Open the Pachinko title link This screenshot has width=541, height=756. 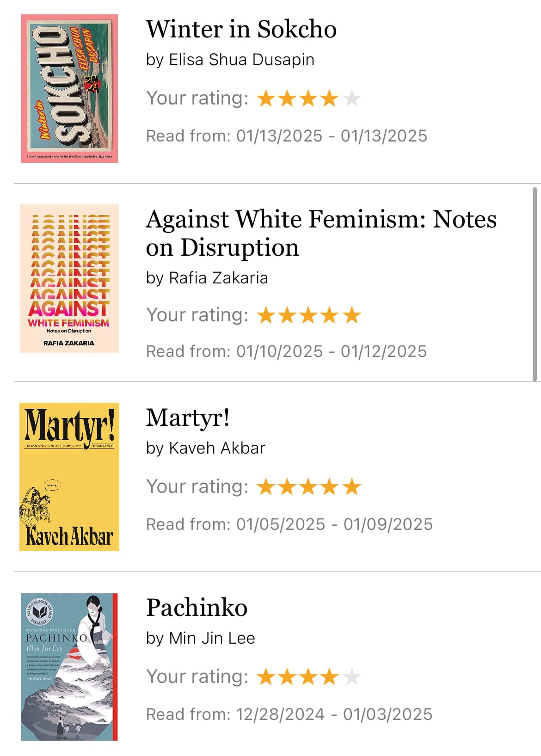click(x=197, y=607)
